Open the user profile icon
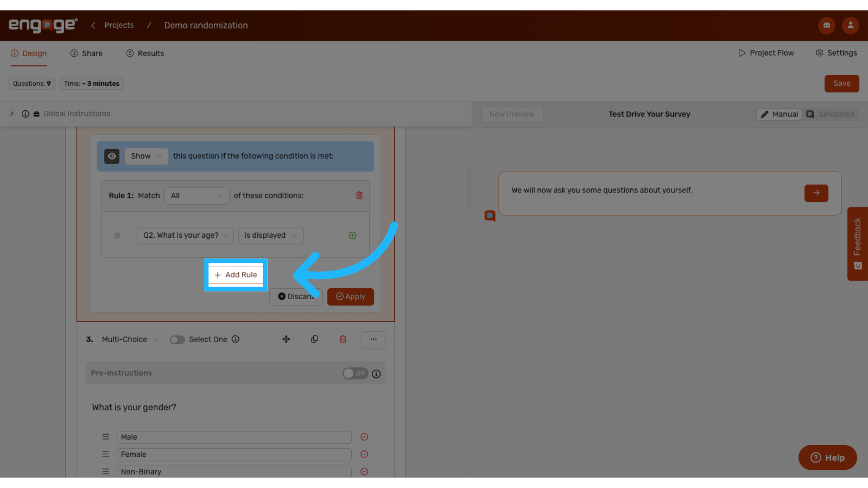 point(850,25)
